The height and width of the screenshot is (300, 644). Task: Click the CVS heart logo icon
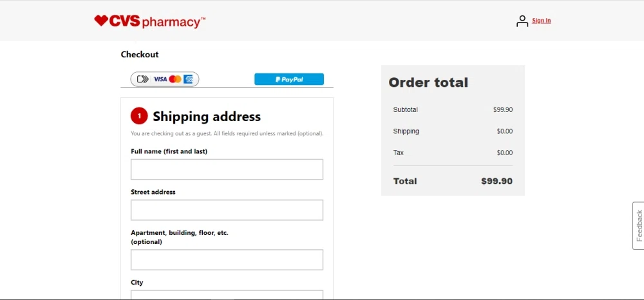pyautogui.click(x=101, y=21)
